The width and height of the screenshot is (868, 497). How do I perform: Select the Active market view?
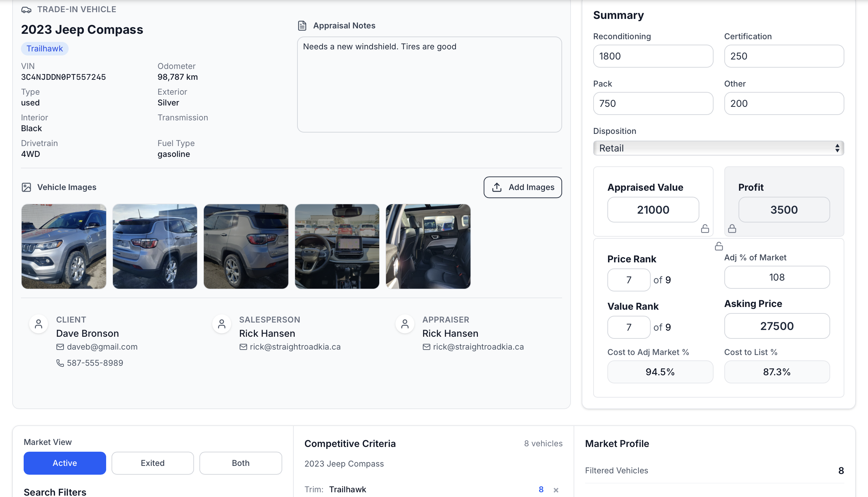click(x=65, y=463)
